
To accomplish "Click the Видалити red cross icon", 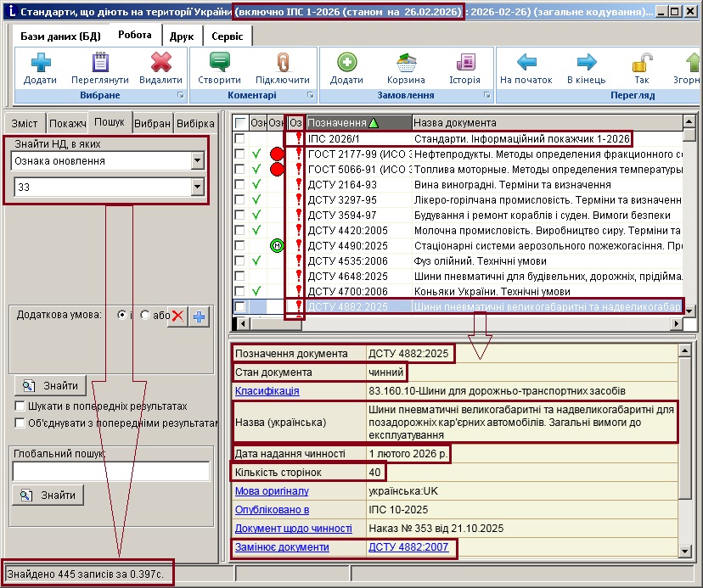I will 160,63.
